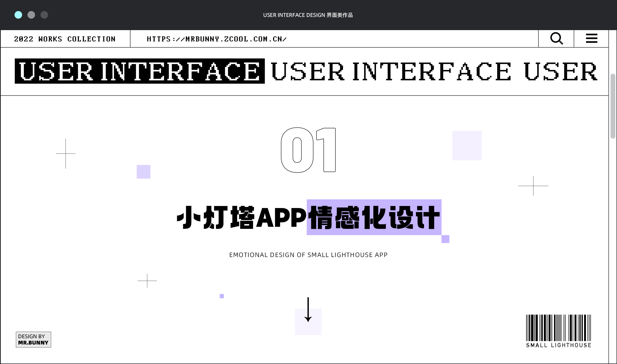This screenshot has height=364, width=617.
Task: Click the Small Lighthouse barcode
Action: [x=558, y=328]
